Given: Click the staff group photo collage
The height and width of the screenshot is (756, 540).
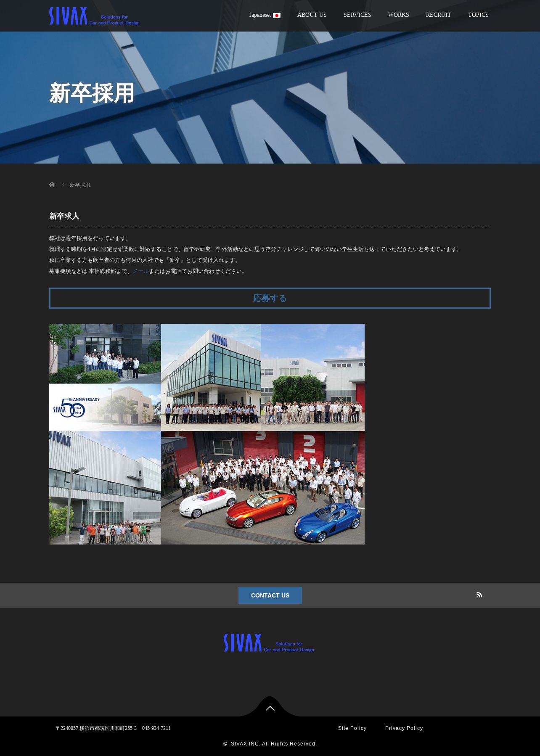Looking at the screenshot, I should pyautogui.click(x=207, y=434).
